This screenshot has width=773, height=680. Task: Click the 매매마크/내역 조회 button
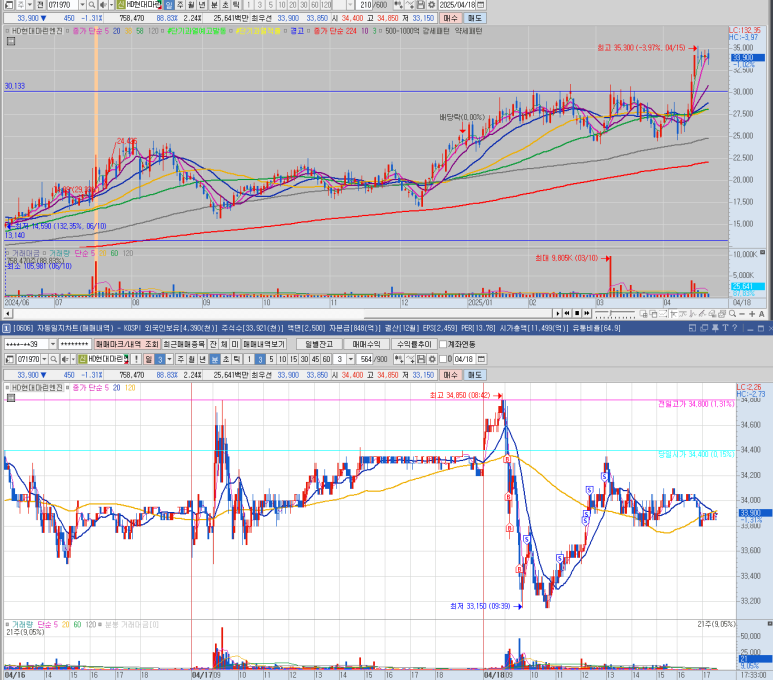126,344
